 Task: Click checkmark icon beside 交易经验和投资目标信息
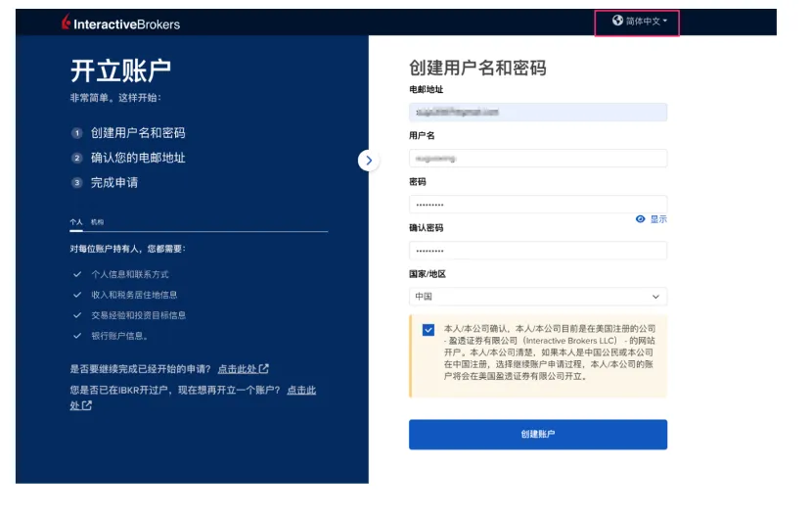tap(77, 315)
